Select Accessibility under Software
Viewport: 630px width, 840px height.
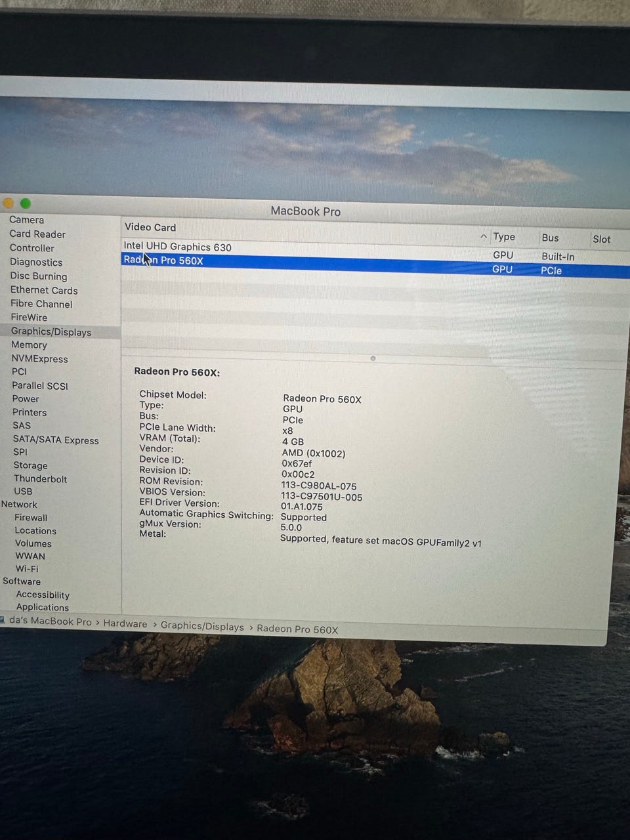pos(43,595)
